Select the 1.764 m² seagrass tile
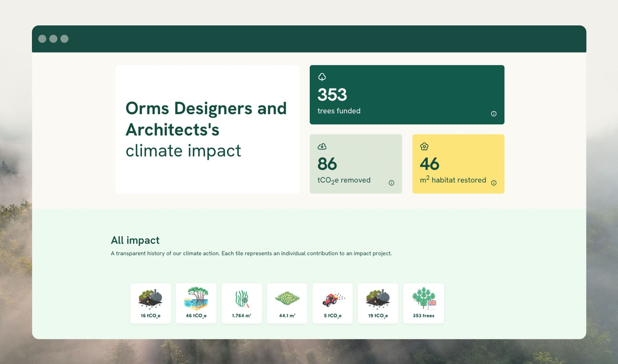The width and height of the screenshot is (618, 364). 242,303
